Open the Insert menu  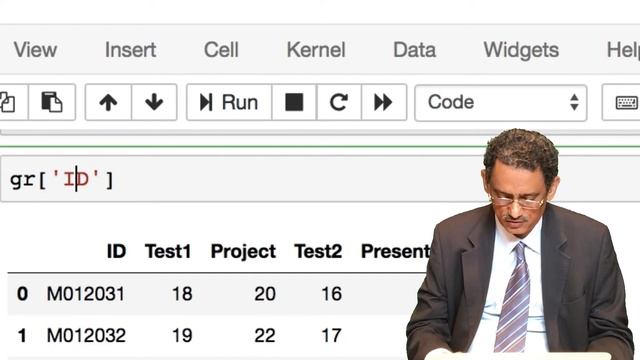coord(131,50)
